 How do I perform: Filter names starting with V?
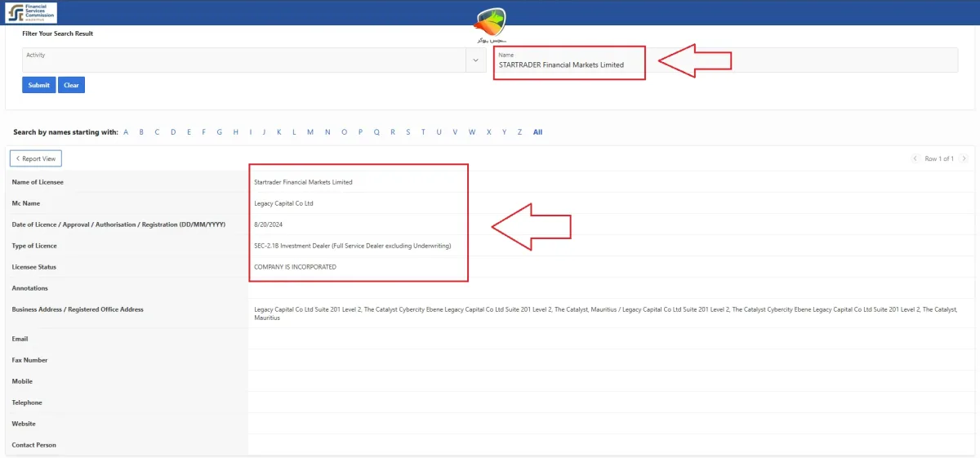[456, 132]
